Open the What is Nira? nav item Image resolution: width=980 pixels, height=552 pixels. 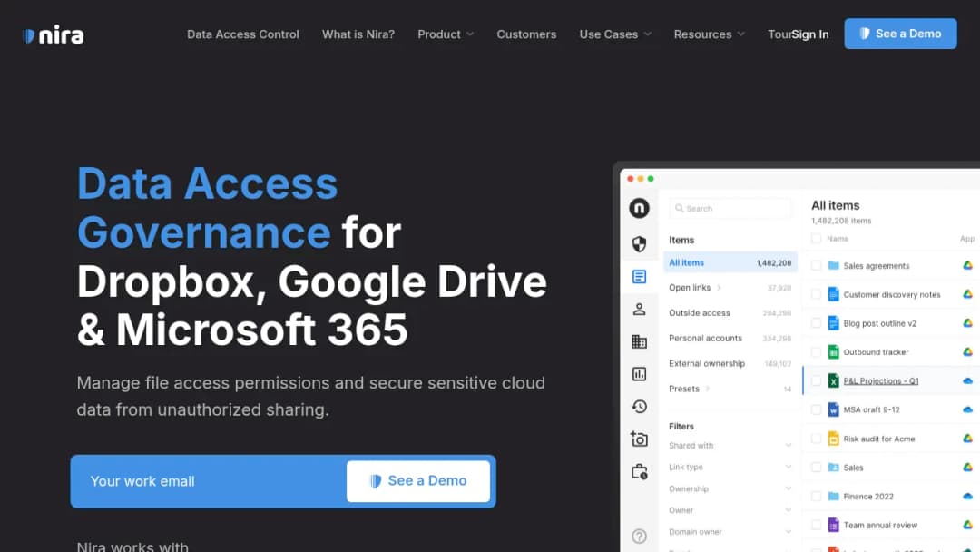pyautogui.click(x=358, y=34)
